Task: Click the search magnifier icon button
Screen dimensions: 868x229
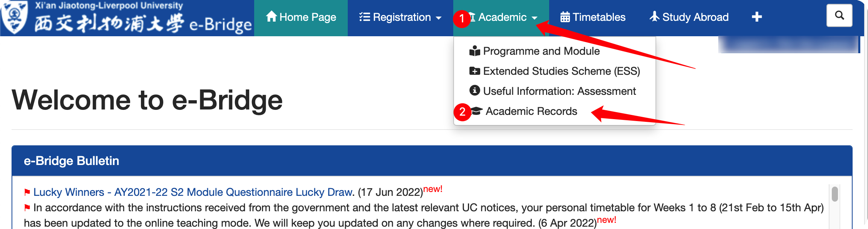Action: [839, 15]
